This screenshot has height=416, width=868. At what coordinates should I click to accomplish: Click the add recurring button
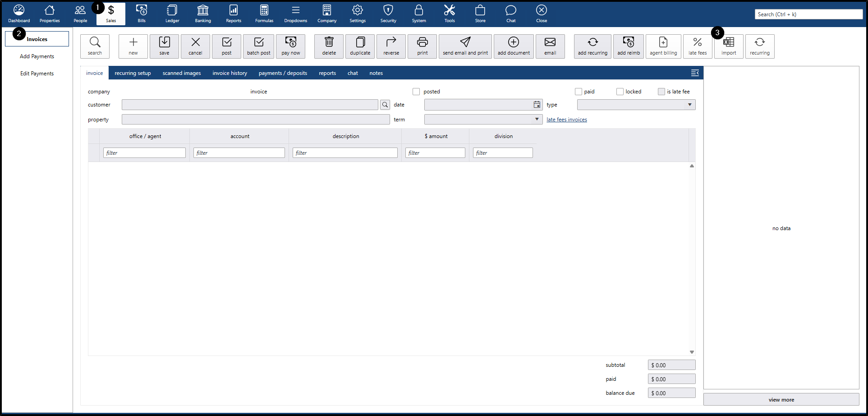592,46
